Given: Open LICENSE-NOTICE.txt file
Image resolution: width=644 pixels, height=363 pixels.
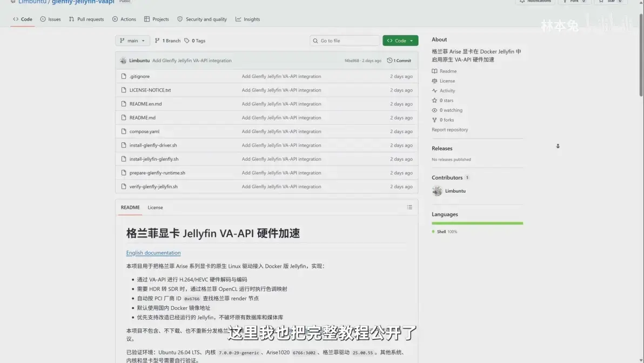Looking at the screenshot, I should (150, 90).
